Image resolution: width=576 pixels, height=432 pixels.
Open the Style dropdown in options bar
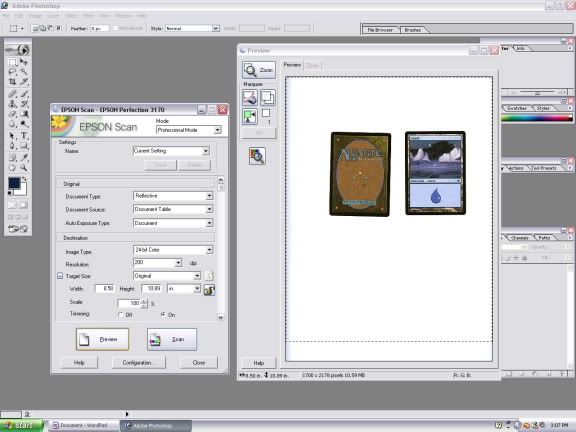coord(192,28)
